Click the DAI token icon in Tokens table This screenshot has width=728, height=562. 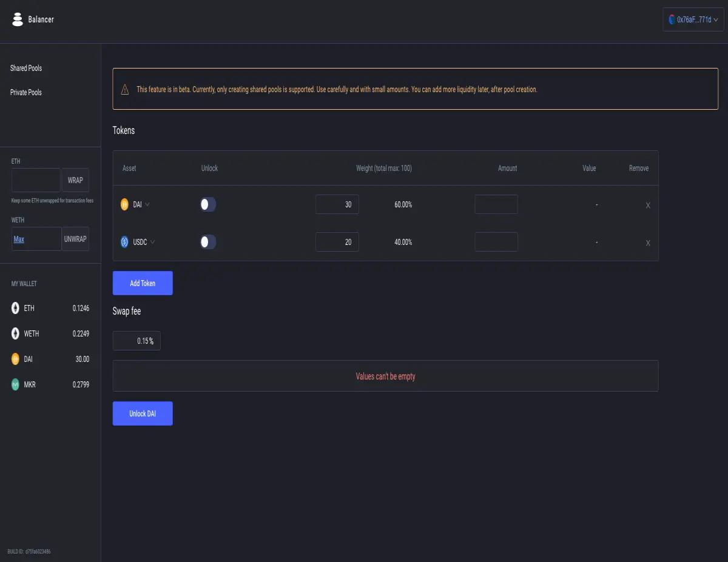point(125,204)
